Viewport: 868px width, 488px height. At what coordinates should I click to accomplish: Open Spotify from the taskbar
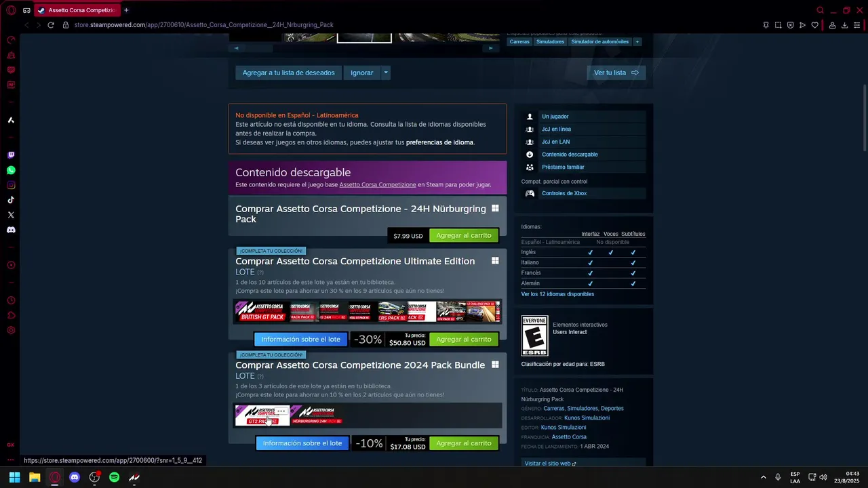point(115,477)
